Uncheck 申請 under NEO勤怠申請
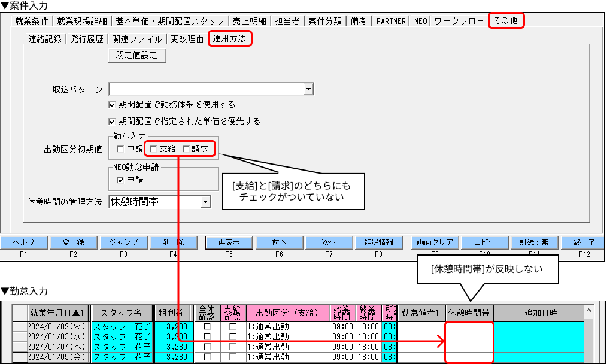This screenshot has width=613, height=364. click(x=120, y=180)
